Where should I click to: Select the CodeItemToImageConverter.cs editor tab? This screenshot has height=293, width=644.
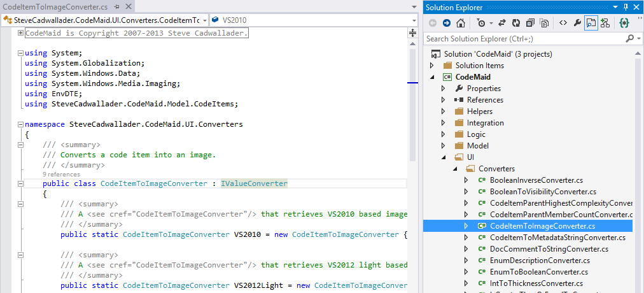(x=56, y=7)
